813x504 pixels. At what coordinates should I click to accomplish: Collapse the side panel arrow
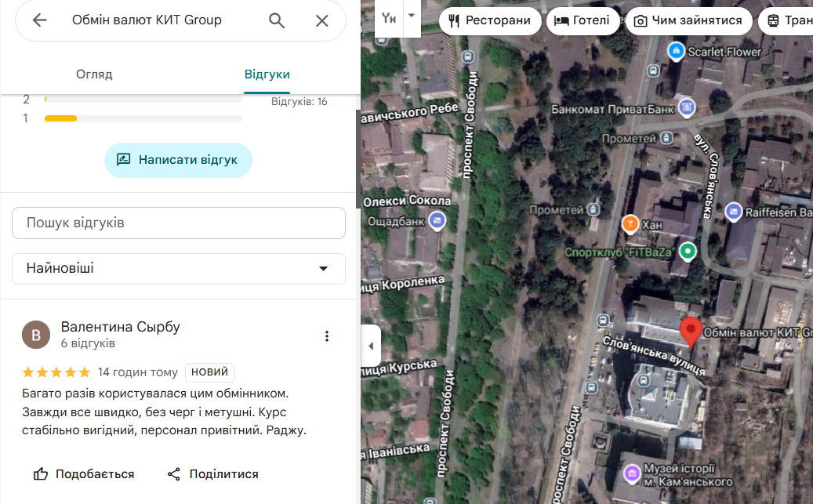click(371, 346)
